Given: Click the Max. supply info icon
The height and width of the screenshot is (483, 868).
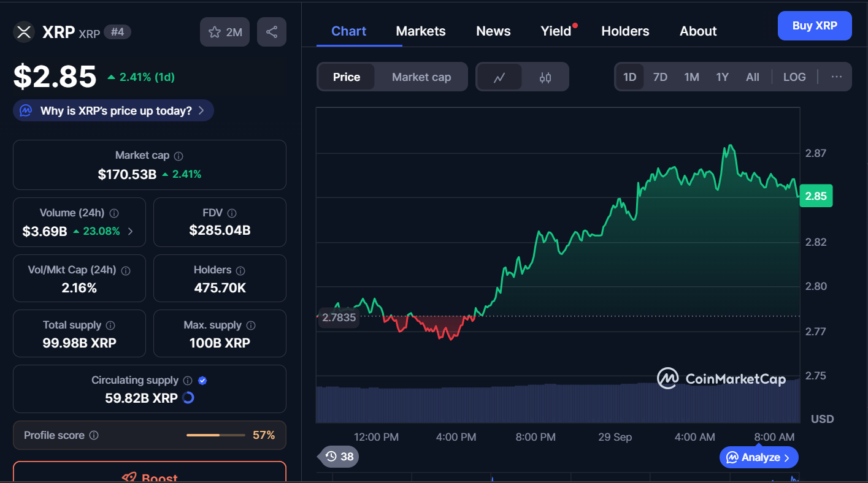Looking at the screenshot, I should 251,325.
